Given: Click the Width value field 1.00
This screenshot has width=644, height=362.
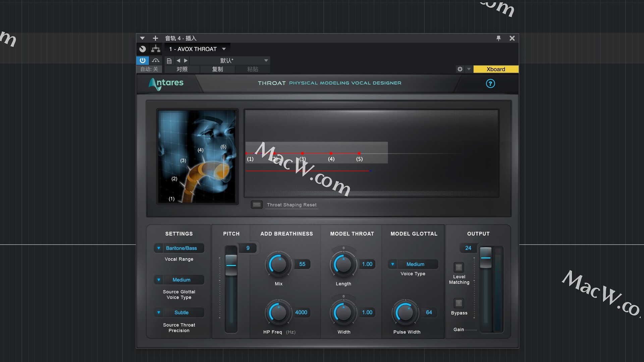Looking at the screenshot, I should click(367, 312).
